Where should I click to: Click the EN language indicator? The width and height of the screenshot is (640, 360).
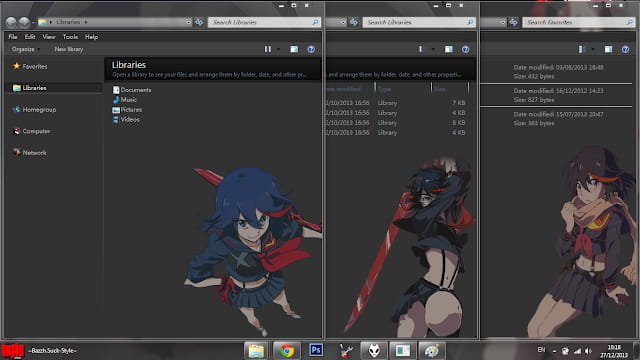click(x=541, y=350)
